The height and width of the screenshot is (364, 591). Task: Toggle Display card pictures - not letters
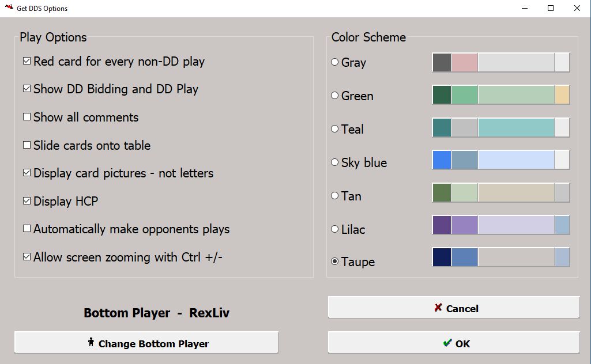[27, 173]
